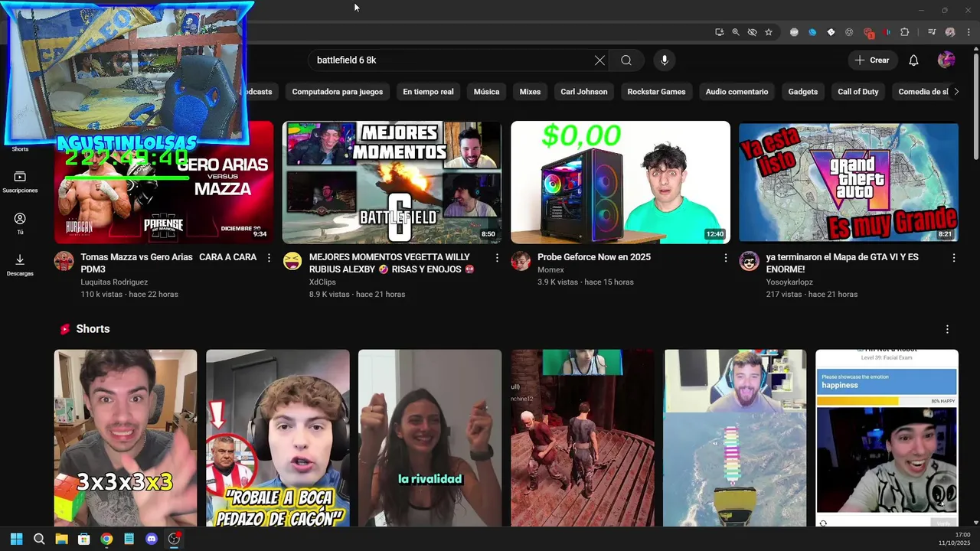
Task: Go to the Momex channel name
Action: tap(550, 269)
